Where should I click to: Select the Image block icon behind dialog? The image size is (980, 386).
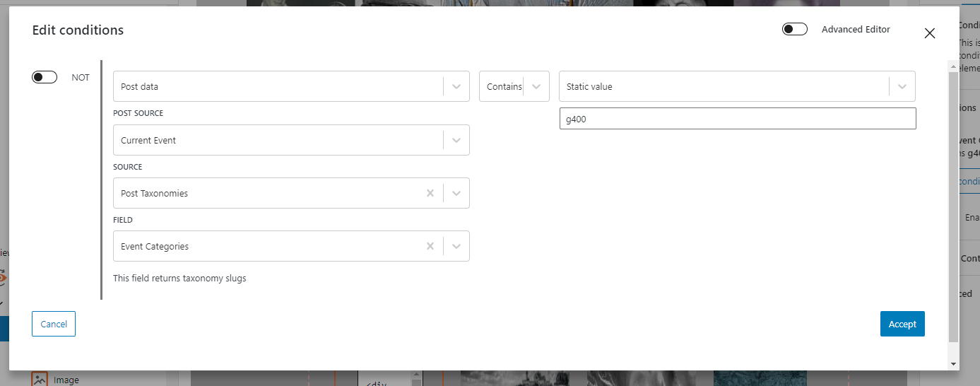(x=40, y=379)
